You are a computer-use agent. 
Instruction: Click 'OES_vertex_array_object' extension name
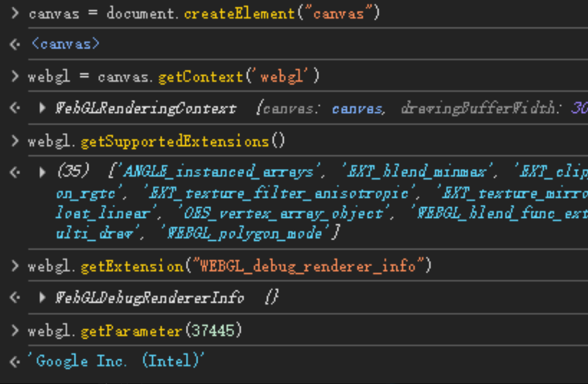(x=284, y=213)
